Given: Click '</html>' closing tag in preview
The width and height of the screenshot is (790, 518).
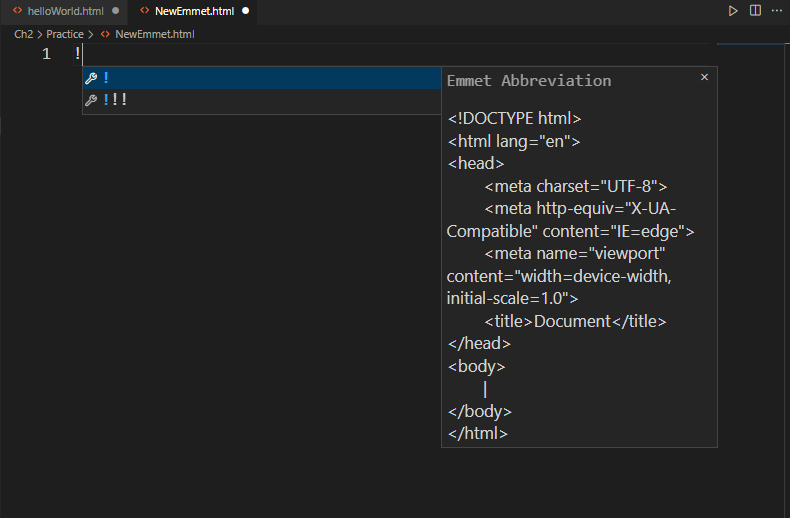Looking at the screenshot, I should coord(478,433).
